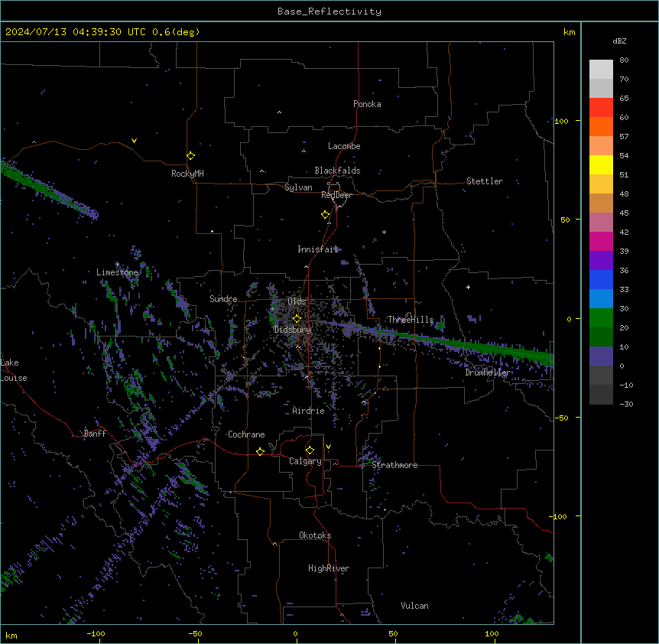Click the yellow marker at Olds
The width and height of the screenshot is (659, 644).
[297, 318]
